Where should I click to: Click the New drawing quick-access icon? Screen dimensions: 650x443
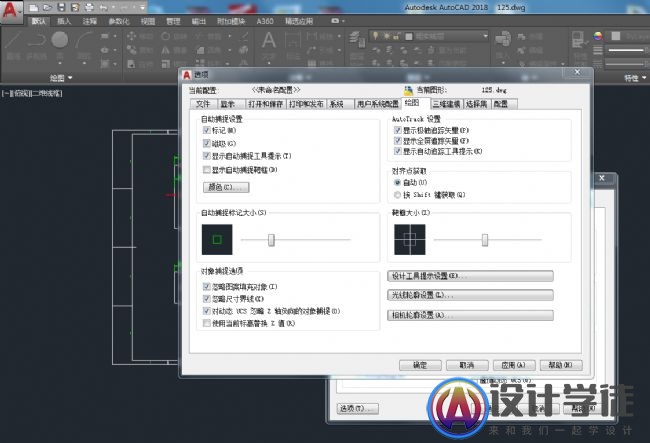(x=34, y=7)
